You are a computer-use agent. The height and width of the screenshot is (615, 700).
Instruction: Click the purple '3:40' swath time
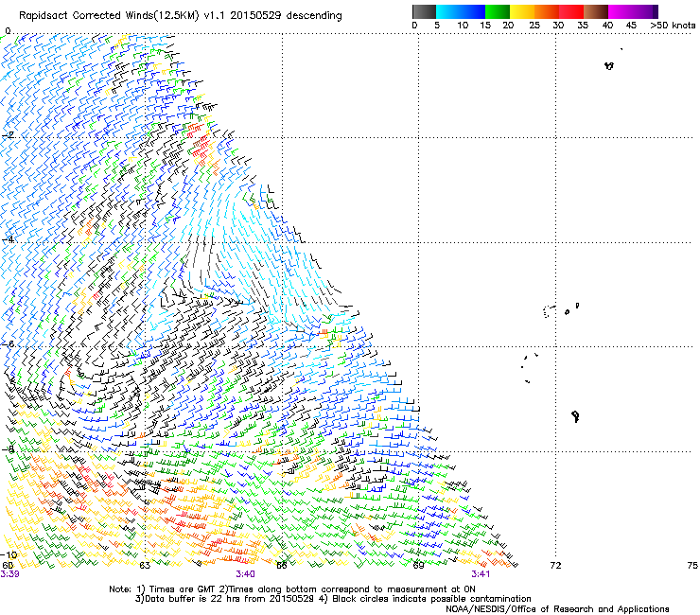pos(246,574)
